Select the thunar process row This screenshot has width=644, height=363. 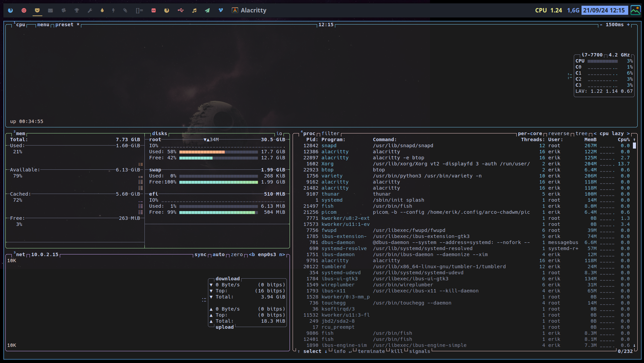[467, 194]
